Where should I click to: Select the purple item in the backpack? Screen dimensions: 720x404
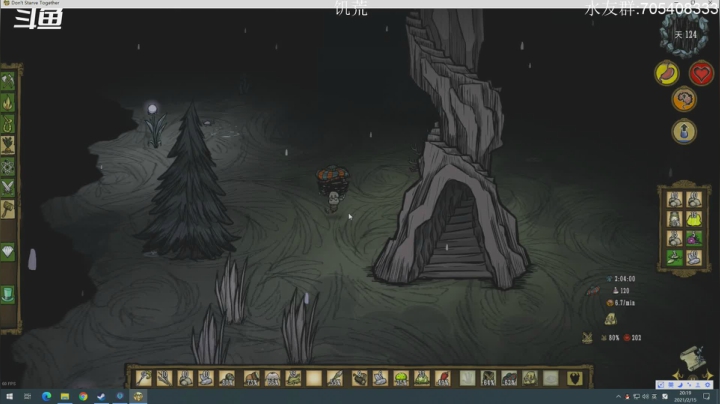[x=694, y=238]
